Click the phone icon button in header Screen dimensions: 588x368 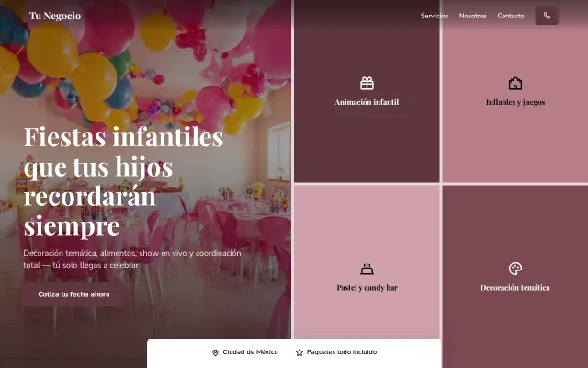[x=547, y=16]
